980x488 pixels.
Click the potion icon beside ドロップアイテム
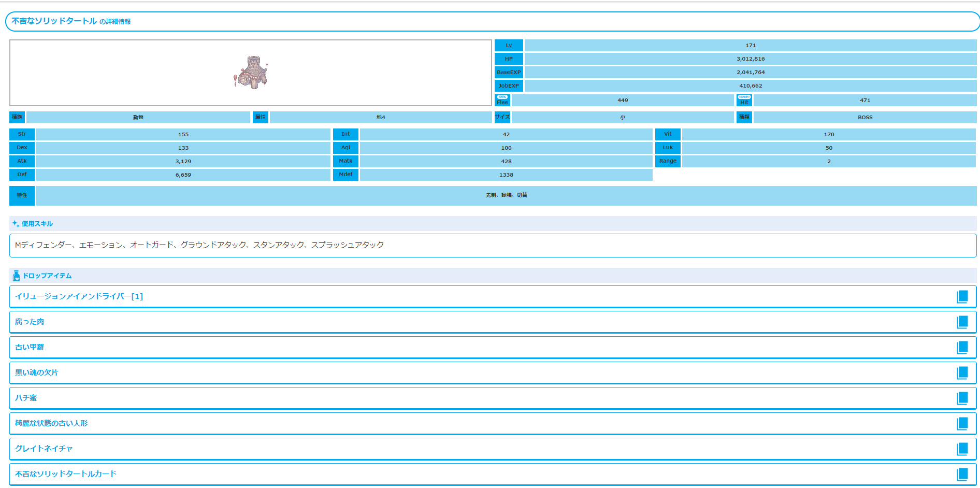pyautogui.click(x=16, y=276)
